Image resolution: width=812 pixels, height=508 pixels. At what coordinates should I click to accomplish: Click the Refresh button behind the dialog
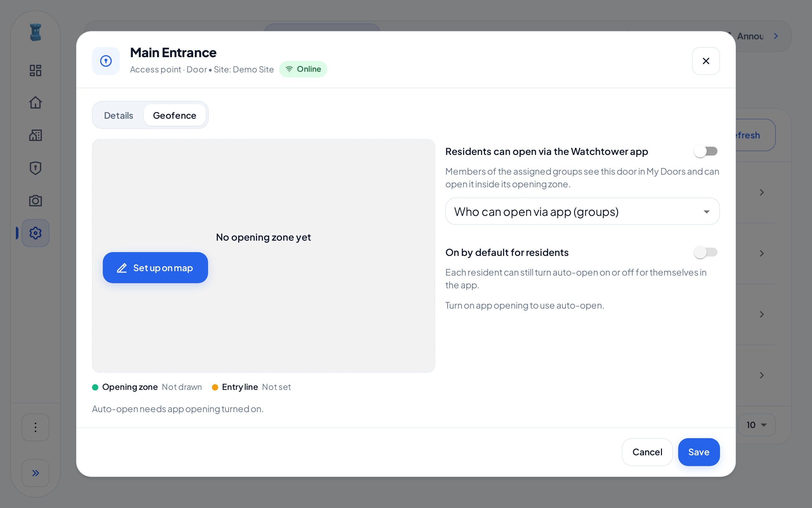click(755, 135)
